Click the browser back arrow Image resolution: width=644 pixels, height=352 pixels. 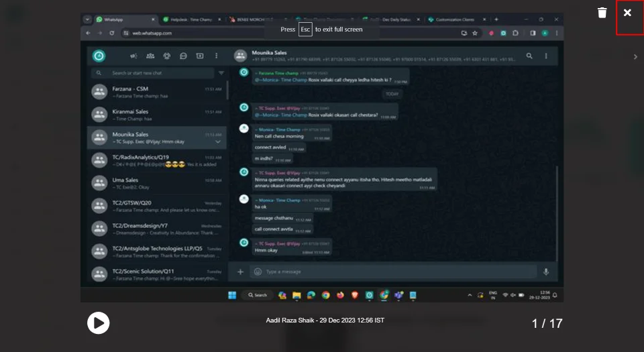click(89, 33)
